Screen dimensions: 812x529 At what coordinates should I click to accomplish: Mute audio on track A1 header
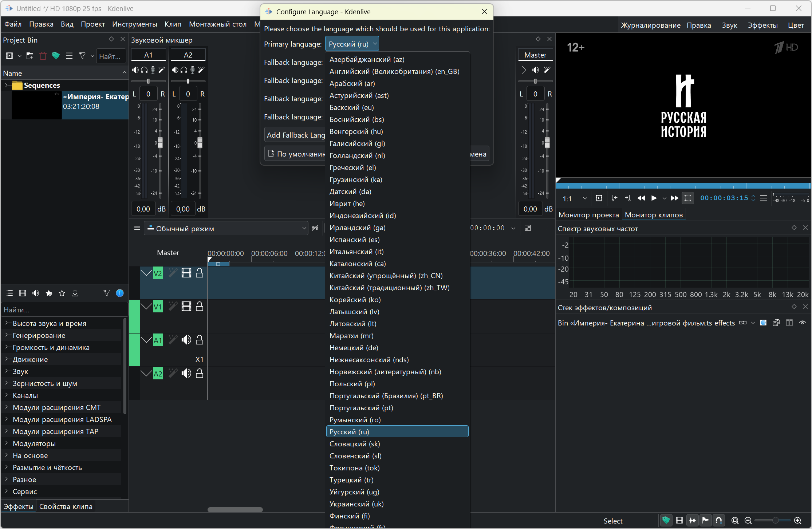(186, 340)
